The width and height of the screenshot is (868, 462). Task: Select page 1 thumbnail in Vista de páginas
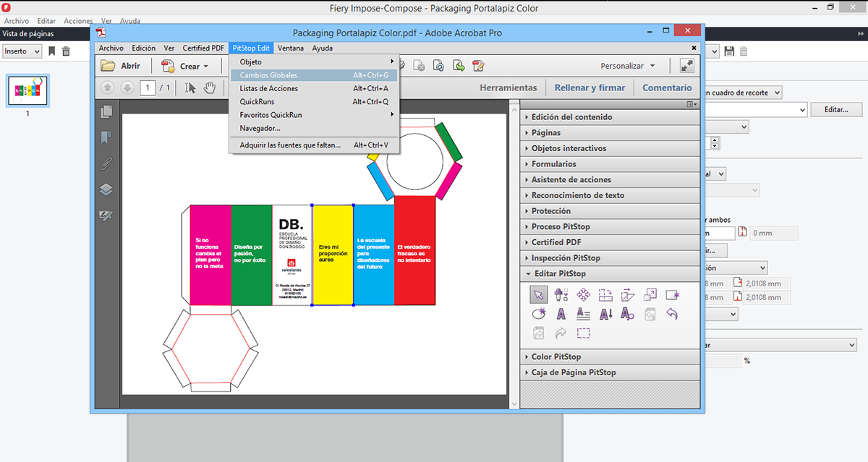coord(27,91)
